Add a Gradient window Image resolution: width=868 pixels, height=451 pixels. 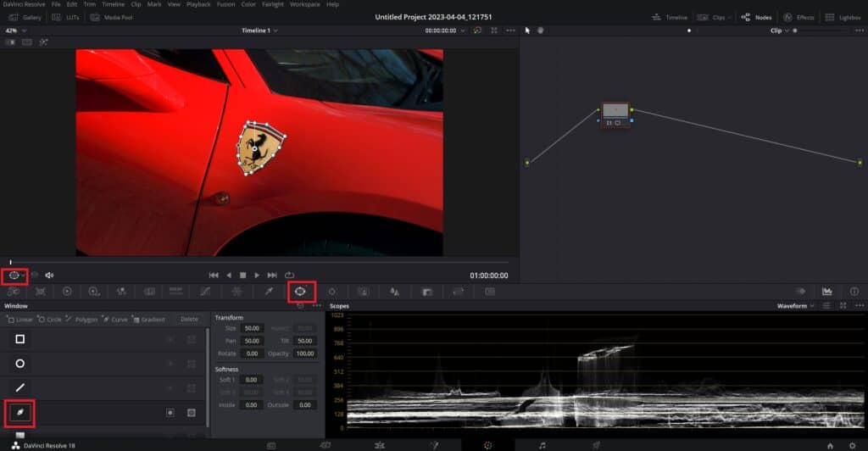(148, 320)
